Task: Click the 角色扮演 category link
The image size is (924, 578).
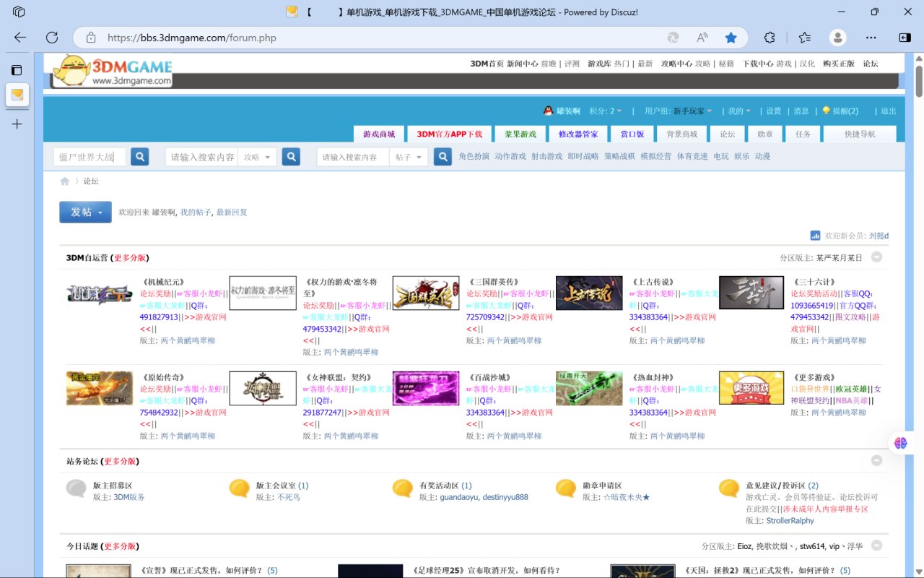Action: click(474, 156)
